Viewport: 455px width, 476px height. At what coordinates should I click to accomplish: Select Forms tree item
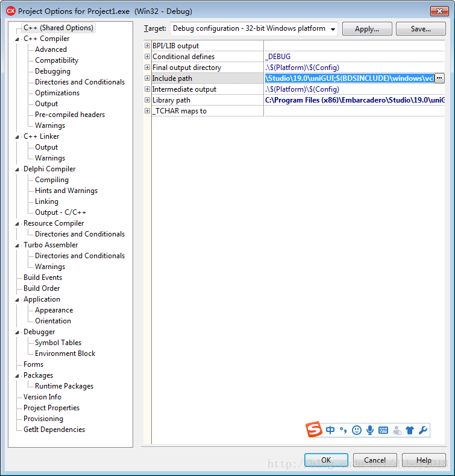click(x=33, y=364)
